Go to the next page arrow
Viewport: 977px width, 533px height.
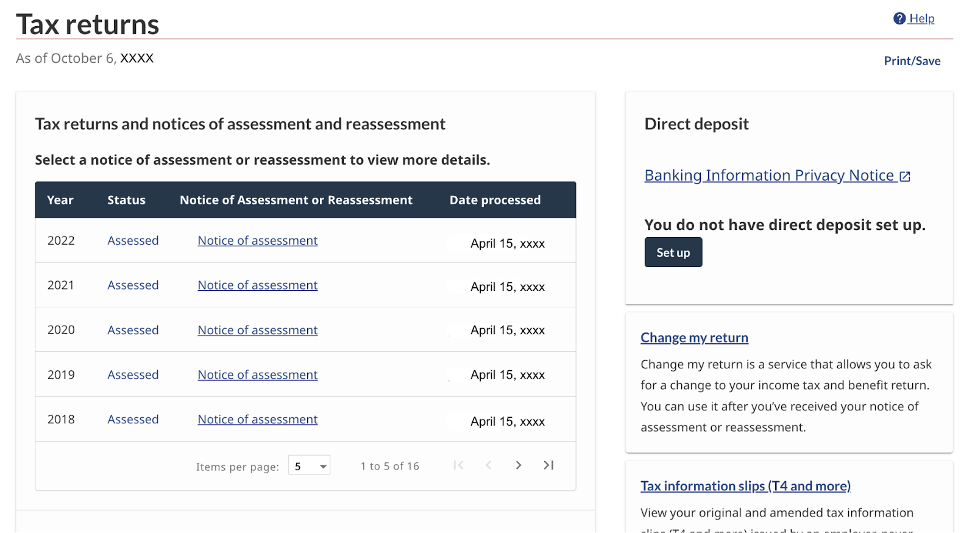(518, 465)
